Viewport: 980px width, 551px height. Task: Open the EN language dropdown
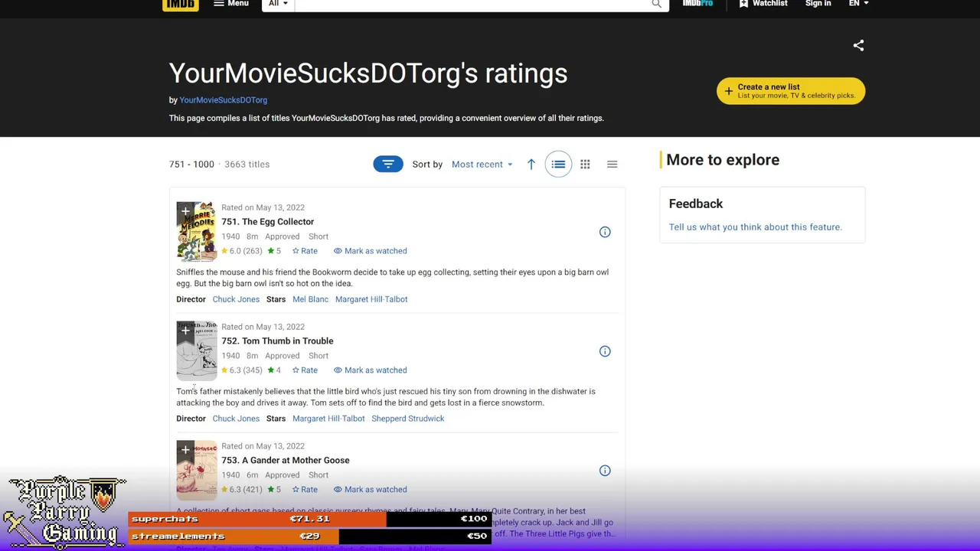click(x=857, y=4)
